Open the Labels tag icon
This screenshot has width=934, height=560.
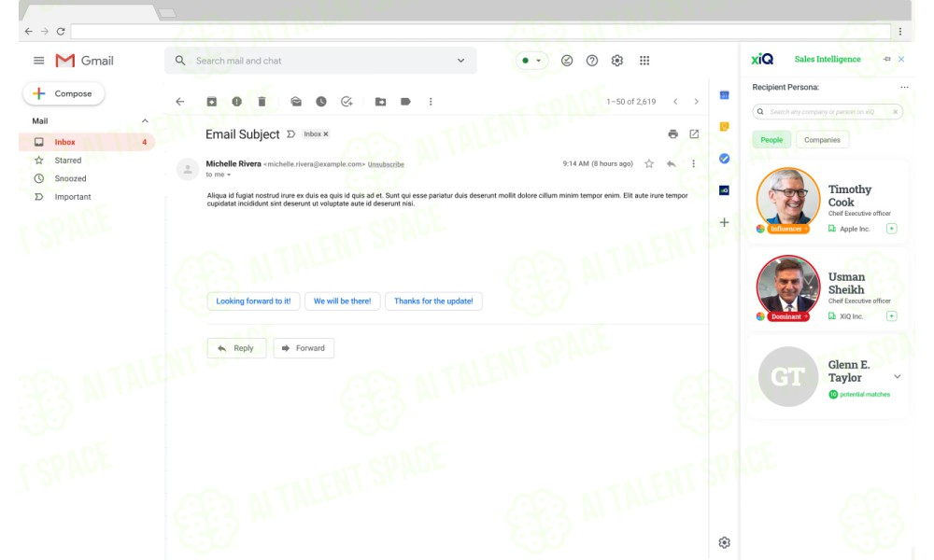pyautogui.click(x=405, y=102)
